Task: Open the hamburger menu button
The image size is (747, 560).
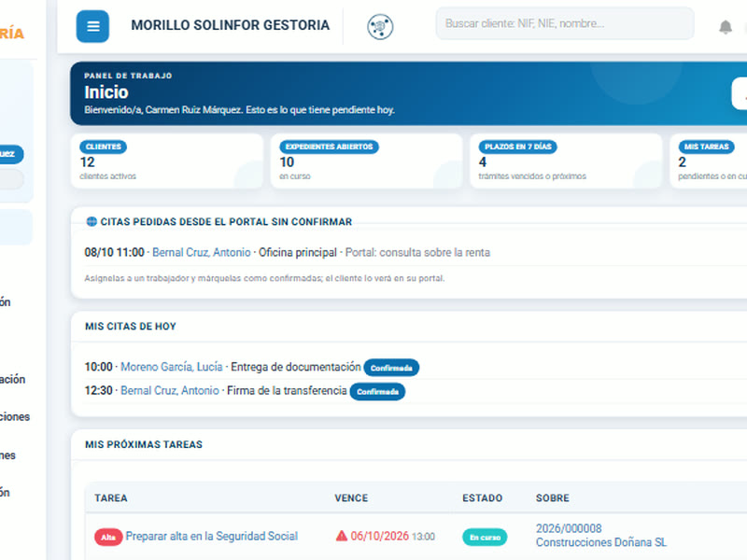Action: pos(92,26)
